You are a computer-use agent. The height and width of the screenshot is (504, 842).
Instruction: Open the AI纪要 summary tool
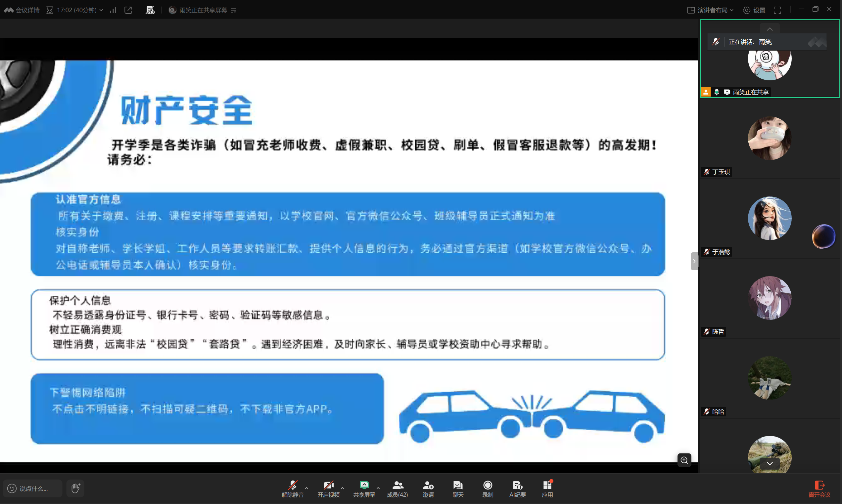point(517,488)
